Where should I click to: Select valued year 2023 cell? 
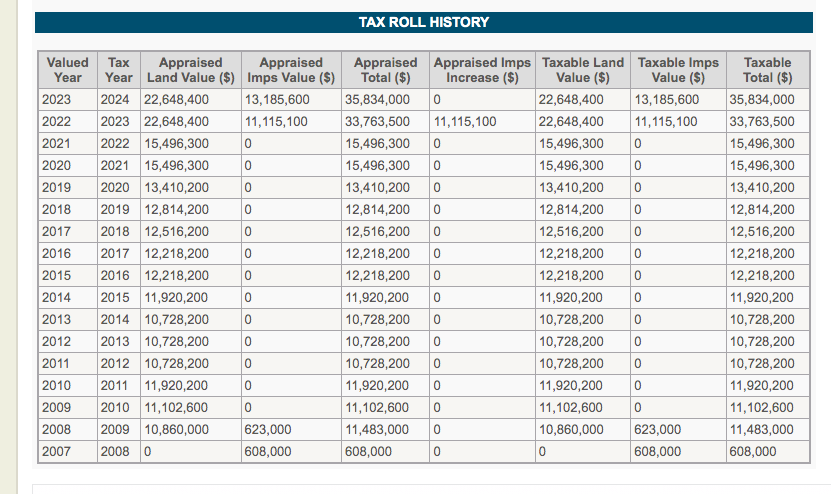68,100
